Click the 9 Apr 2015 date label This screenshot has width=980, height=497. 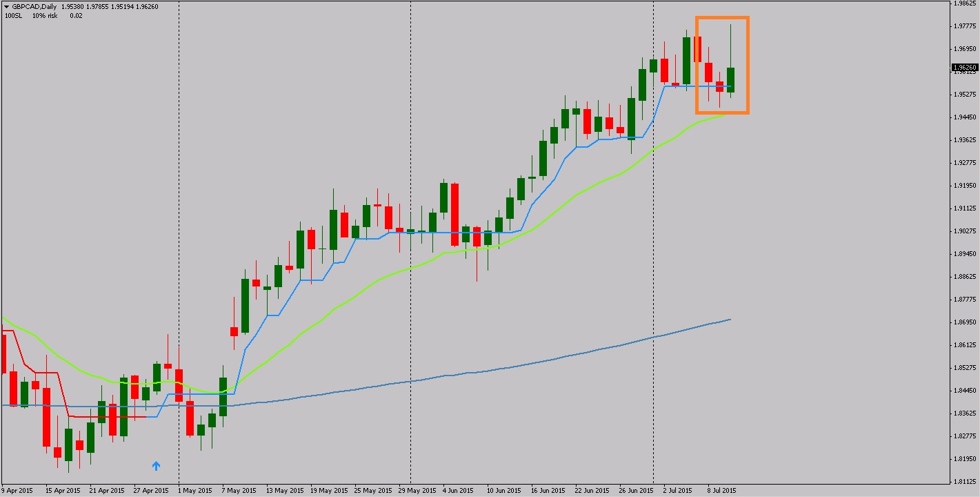coord(17,491)
